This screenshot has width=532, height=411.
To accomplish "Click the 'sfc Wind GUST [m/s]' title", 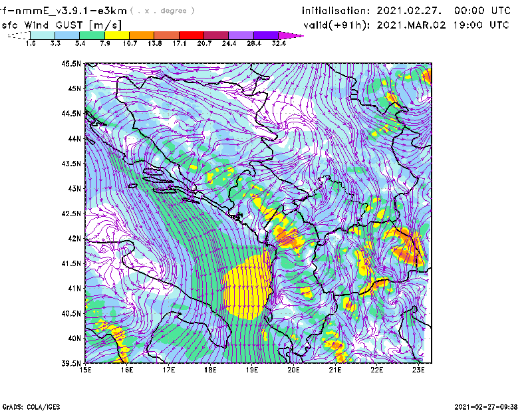I will [61, 25].
